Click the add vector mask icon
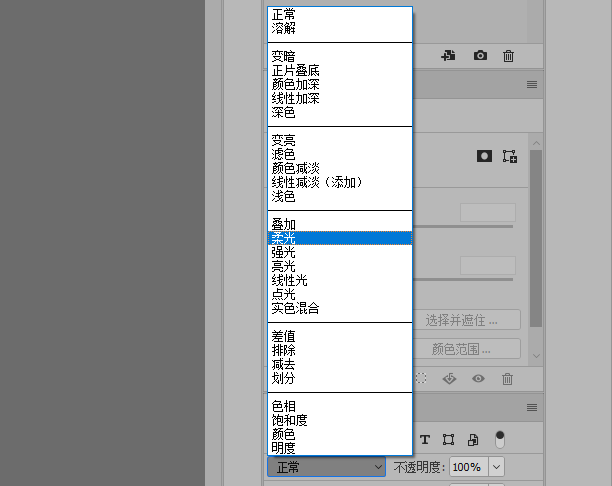 pyautogui.click(x=510, y=156)
